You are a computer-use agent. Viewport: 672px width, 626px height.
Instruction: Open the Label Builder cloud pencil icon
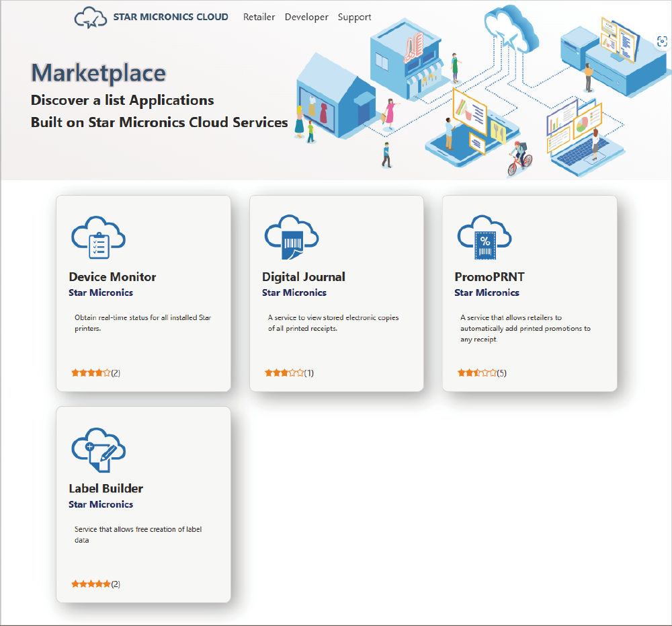pos(99,450)
